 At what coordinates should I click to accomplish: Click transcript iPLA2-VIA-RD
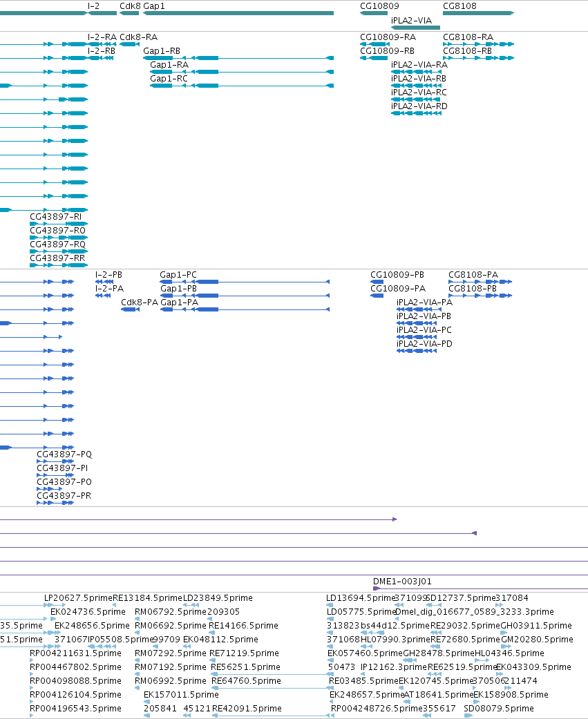pos(419,106)
